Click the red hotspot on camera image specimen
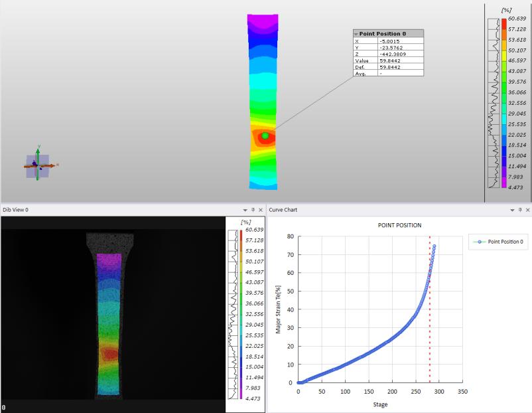The height and width of the screenshot is (413, 532). [x=109, y=354]
